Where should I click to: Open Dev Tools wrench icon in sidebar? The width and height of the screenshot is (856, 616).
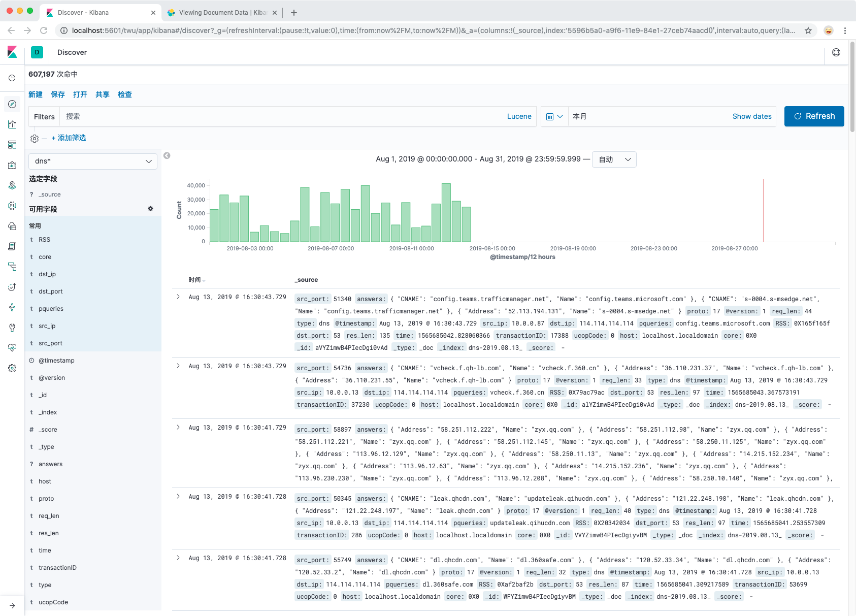pyautogui.click(x=12, y=328)
